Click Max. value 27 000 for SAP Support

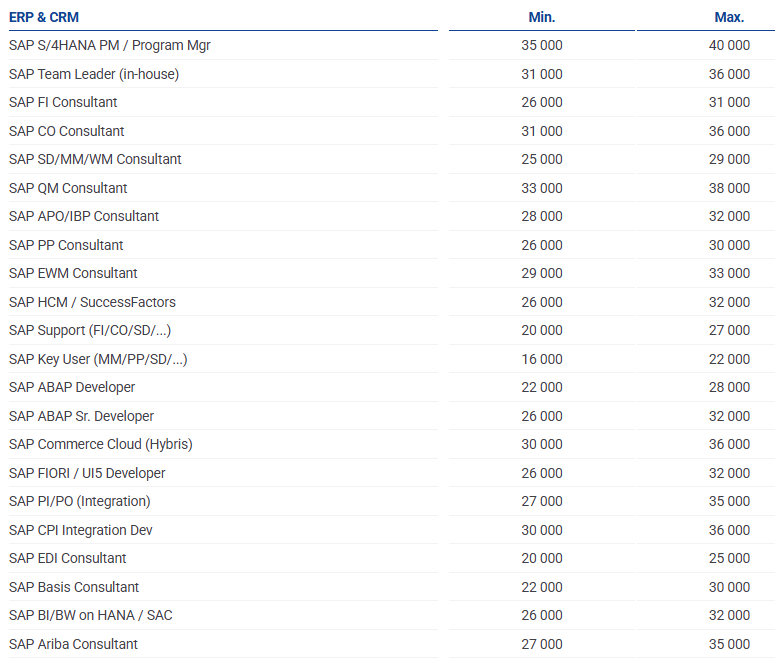pos(729,330)
